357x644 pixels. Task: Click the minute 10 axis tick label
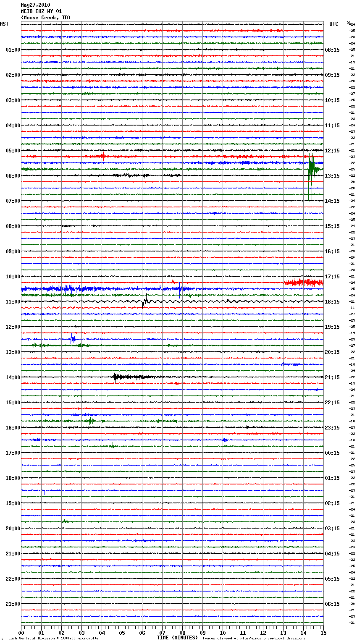pos(223,633)
